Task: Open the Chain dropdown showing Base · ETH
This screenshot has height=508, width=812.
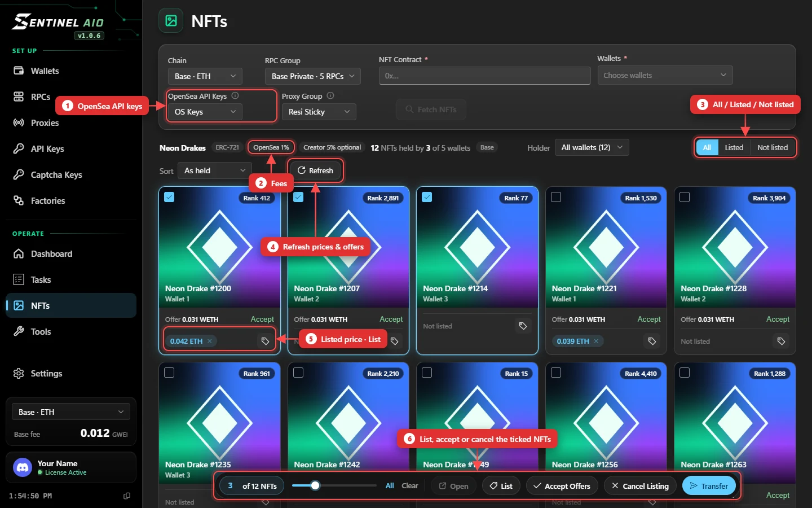Action: pos(205,76)
